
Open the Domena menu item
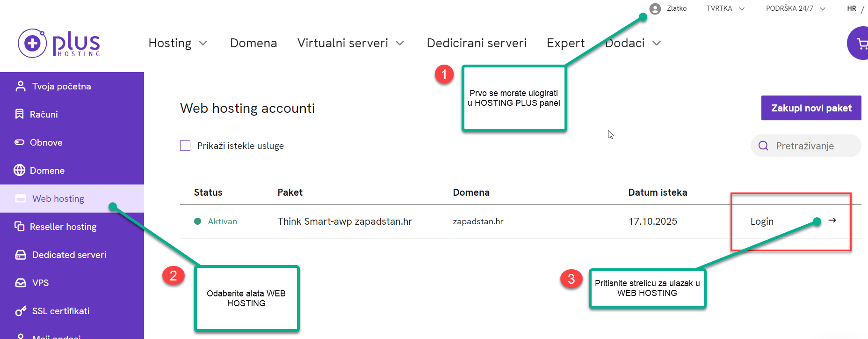(x=253, y=43)
